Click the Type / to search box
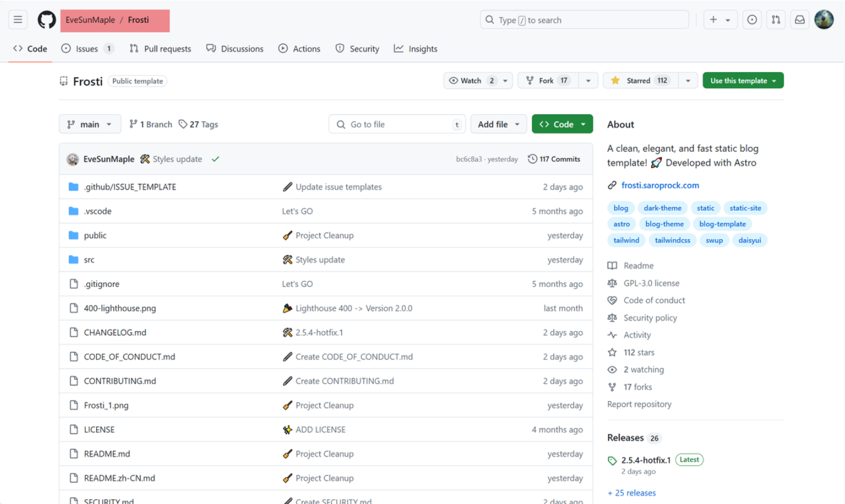Screen dimensions: 845x504 click(584, 20)
